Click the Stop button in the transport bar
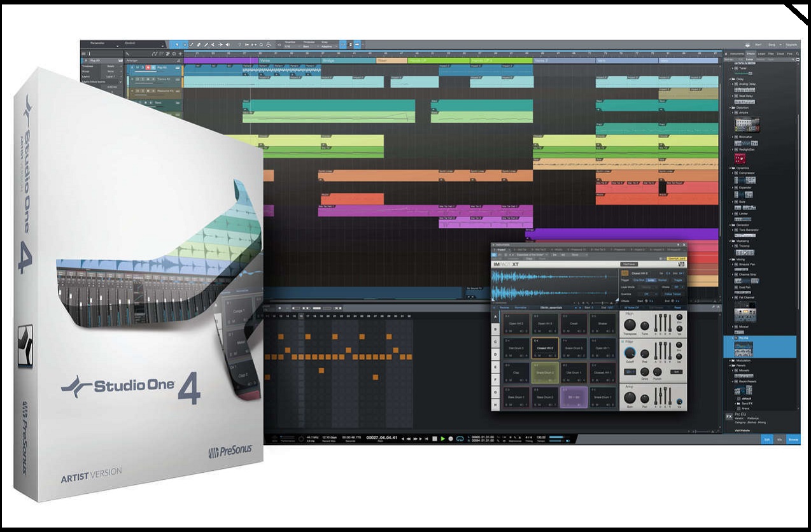811x532 pixels. 435,438
